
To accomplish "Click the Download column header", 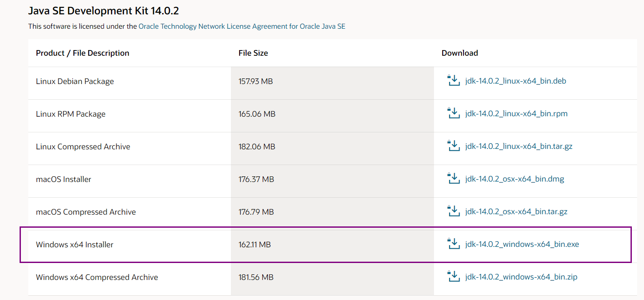I will pyautogui.click(x=460, y=53).
